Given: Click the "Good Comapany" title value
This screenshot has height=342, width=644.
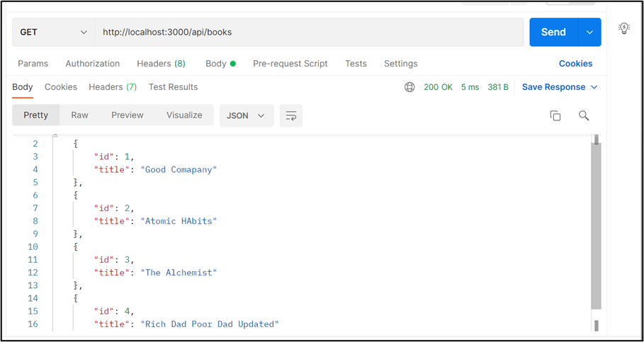Looking at the screenshot, I should 179,169.
